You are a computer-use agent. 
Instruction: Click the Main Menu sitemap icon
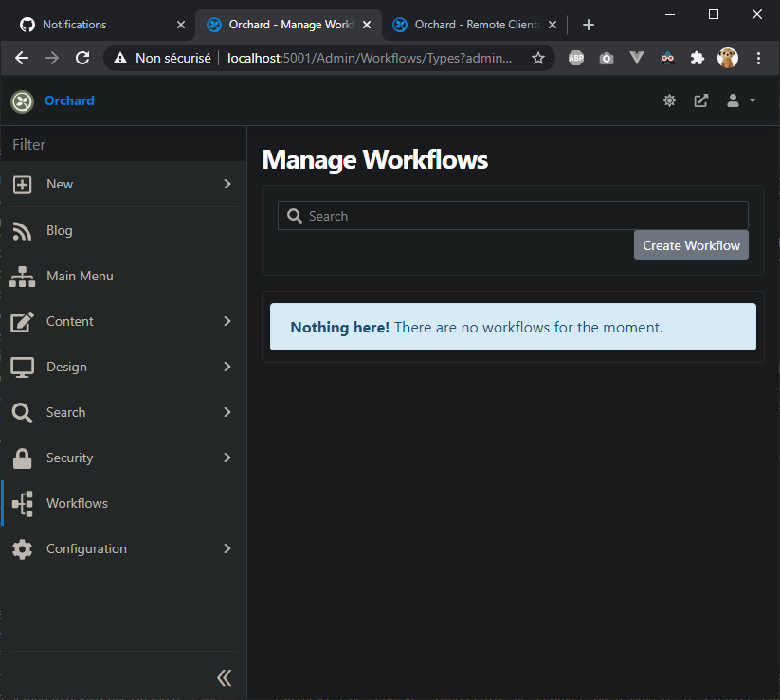coord(22,276)
